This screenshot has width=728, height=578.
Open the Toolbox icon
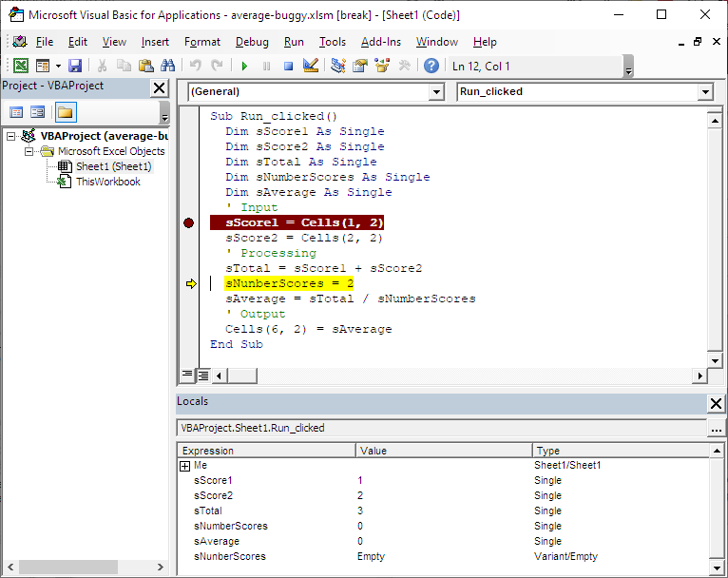(x=405, y=66)
